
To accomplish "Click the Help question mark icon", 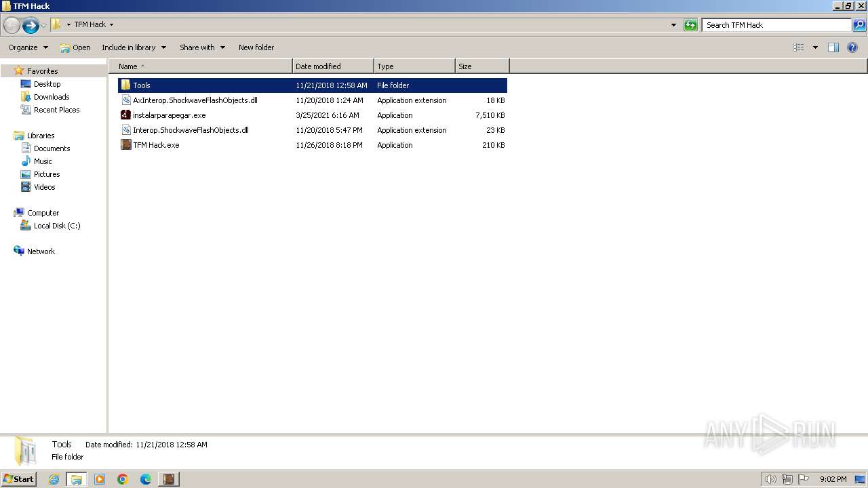I will pyautogui.click(x=853, y=47).
